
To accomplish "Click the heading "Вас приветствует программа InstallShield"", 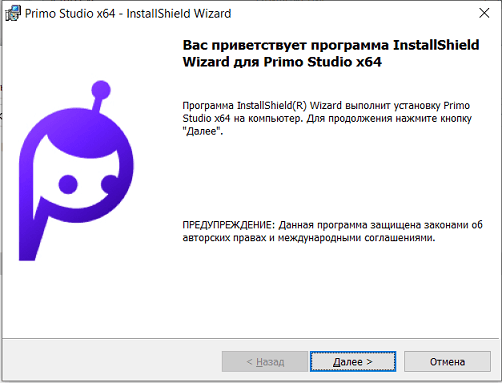I will tap(331, 45).
